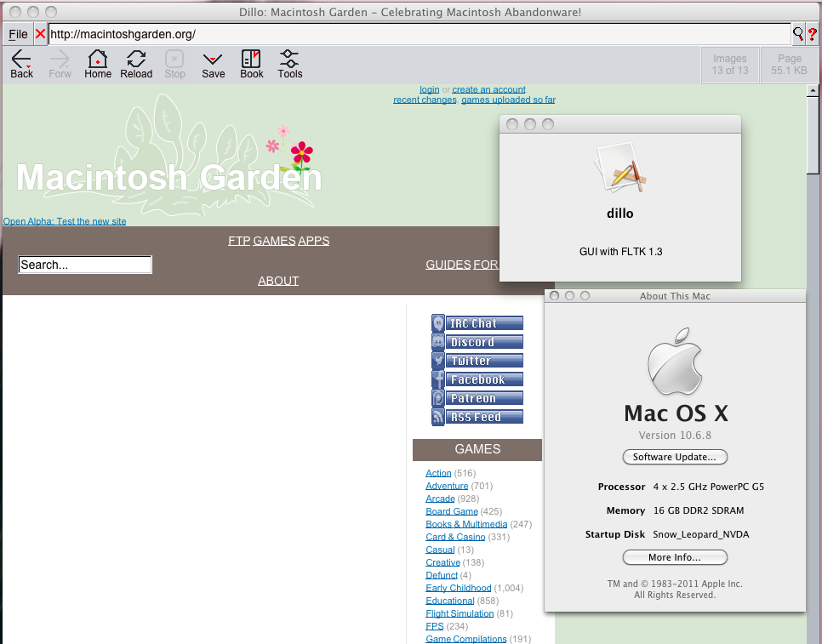Open the Card & Casino category

455,537
